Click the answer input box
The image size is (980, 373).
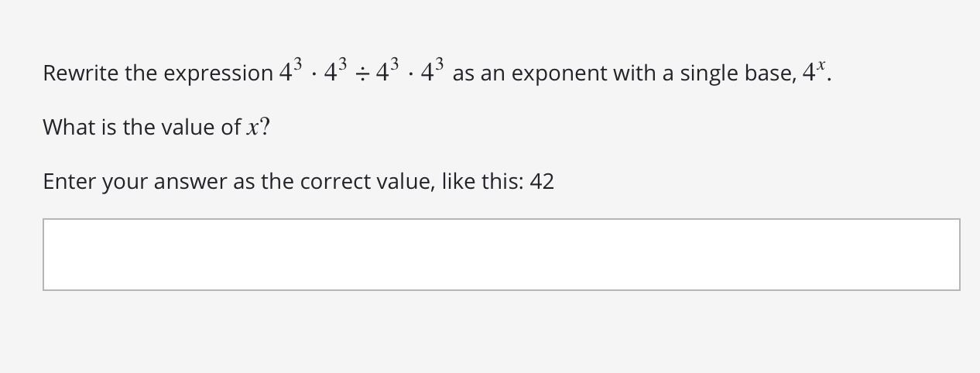click(501, 255)
